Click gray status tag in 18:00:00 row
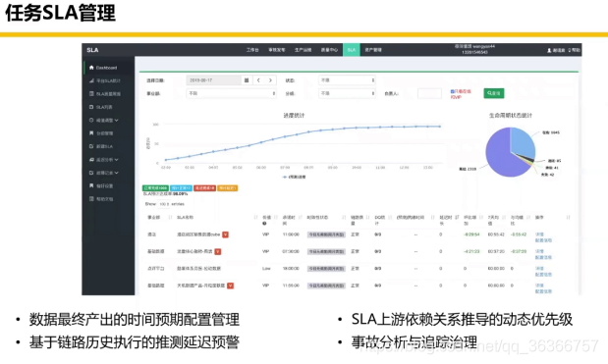Screen dimensions: 608x364 coord(326,269)
